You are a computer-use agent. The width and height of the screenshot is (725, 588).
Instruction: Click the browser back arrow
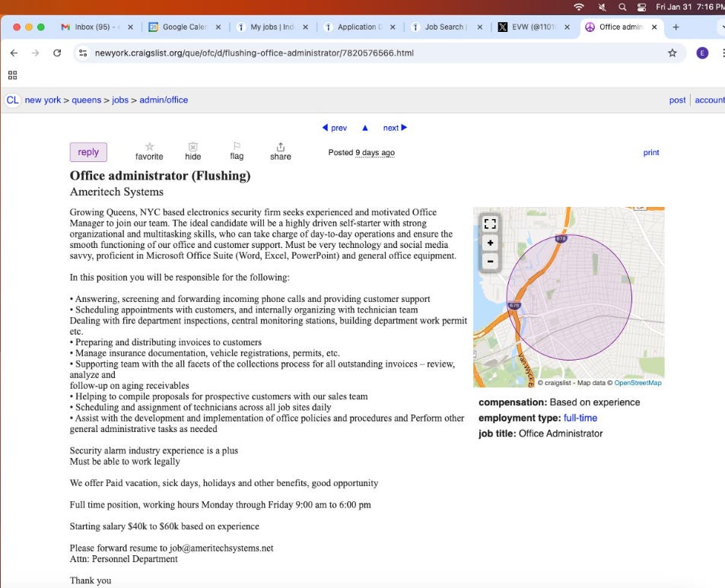(14, 53)
